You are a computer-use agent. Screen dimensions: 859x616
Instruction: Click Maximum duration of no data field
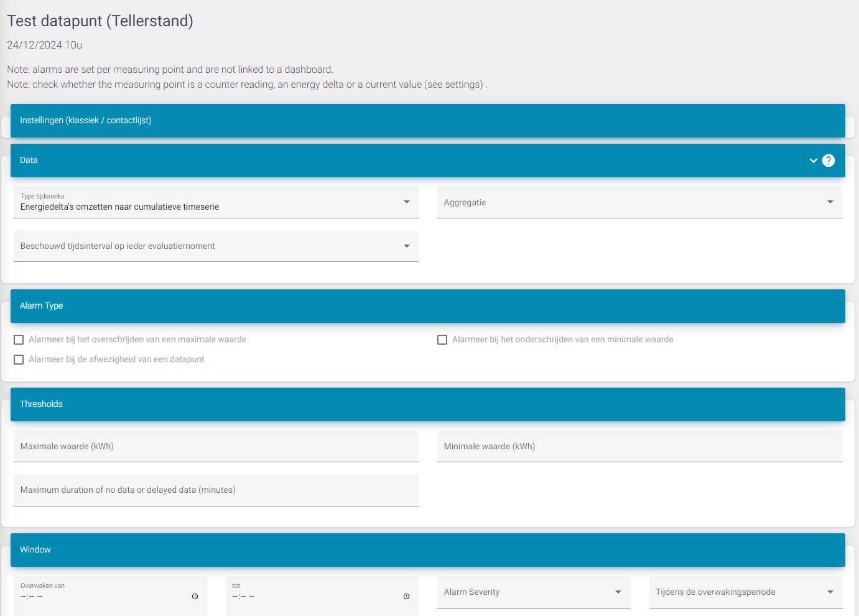pyautogui.click(x=215, y=490)
